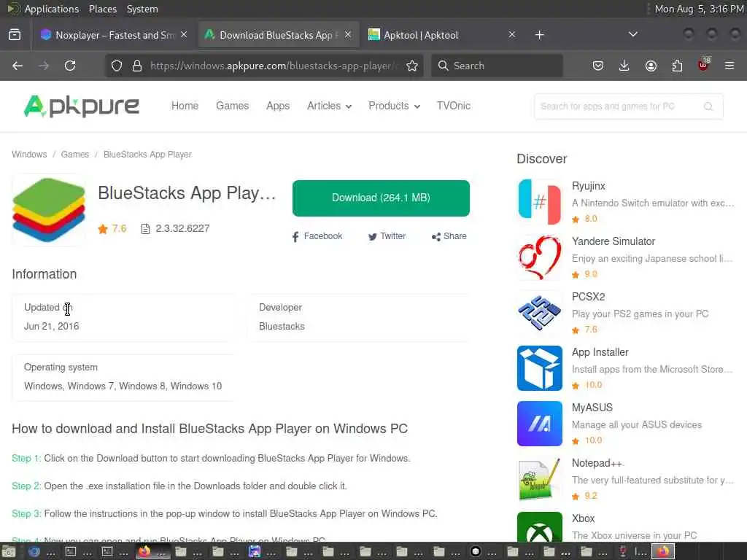The width and height of the screenshot is (747, 560).
Task: Open the tracking protection shield icon
Action: 117,66
